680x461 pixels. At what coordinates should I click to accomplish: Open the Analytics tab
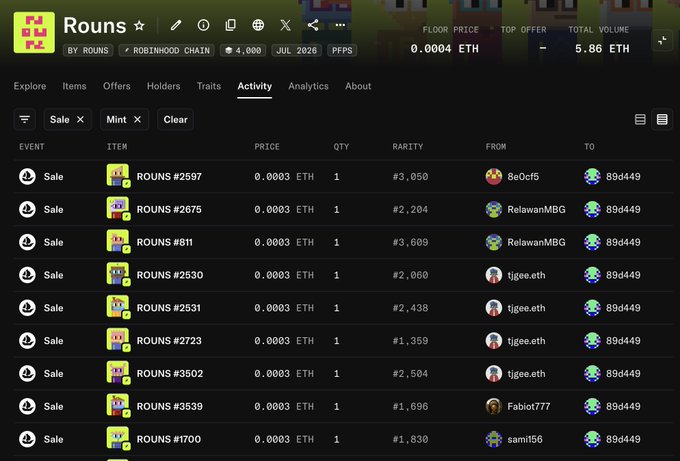click(x=308, y=86)
